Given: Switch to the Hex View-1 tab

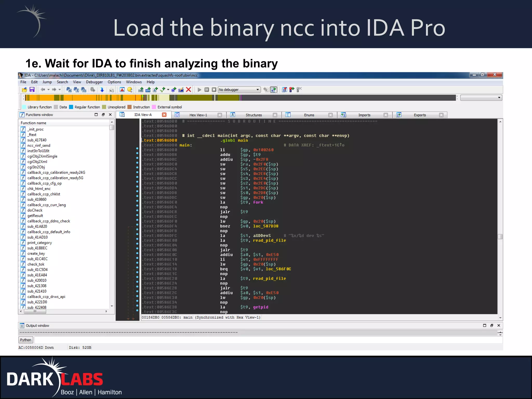Looking at the screenshot, I should (x=198, y=115).
